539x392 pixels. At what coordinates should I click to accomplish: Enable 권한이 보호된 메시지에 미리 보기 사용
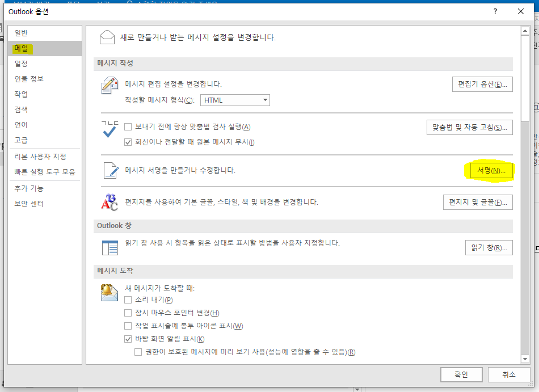[138, 352]
